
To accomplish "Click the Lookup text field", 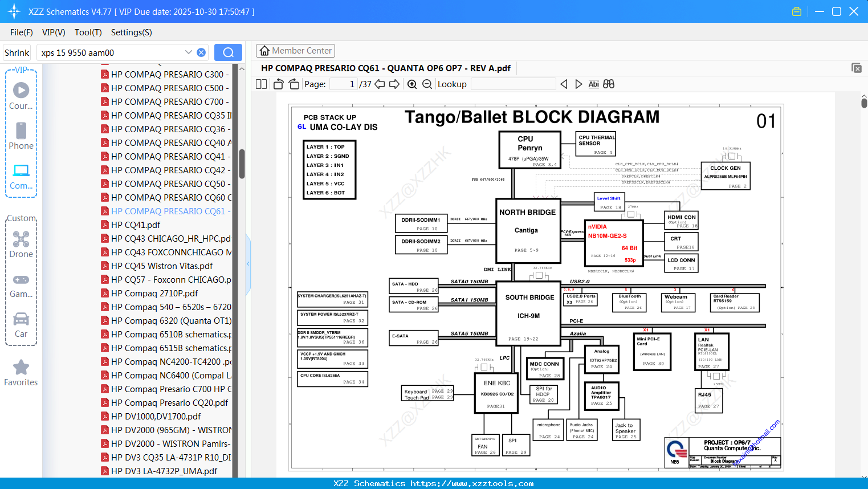I will click(513, 84).
